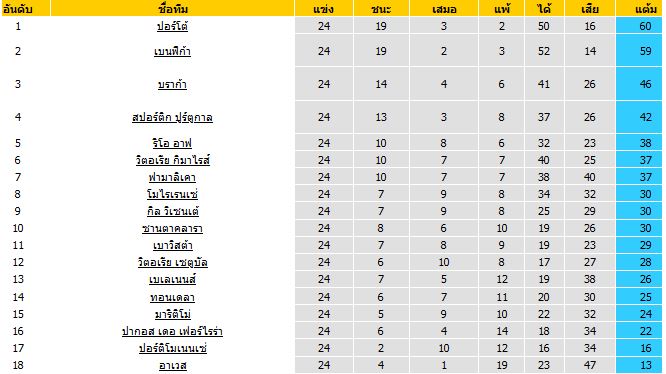This screenshot has width=666, height=374.
Task: Open สปอร์ติก ปุร์ตุกาล team page
Action: tap(172, 117)
